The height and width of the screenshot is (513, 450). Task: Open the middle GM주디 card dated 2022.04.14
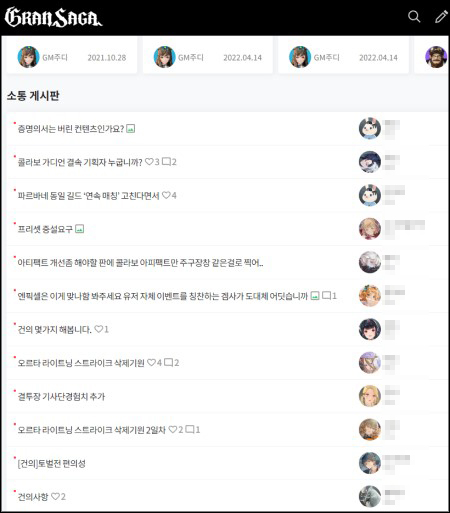click(208, 56)
